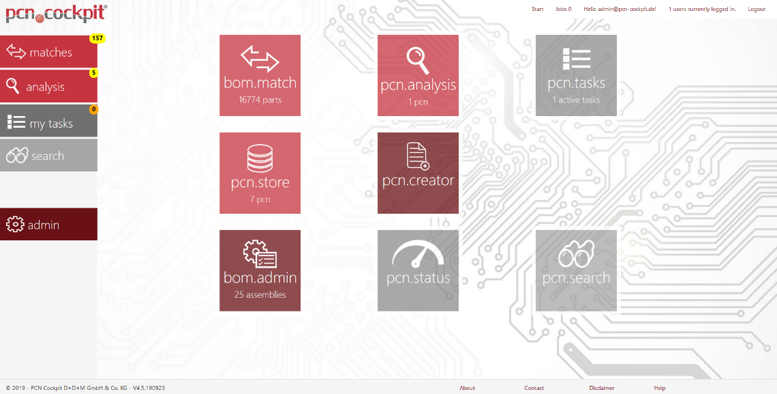
Task: Open the Contact footer link
Action: (x=534, y=388)
